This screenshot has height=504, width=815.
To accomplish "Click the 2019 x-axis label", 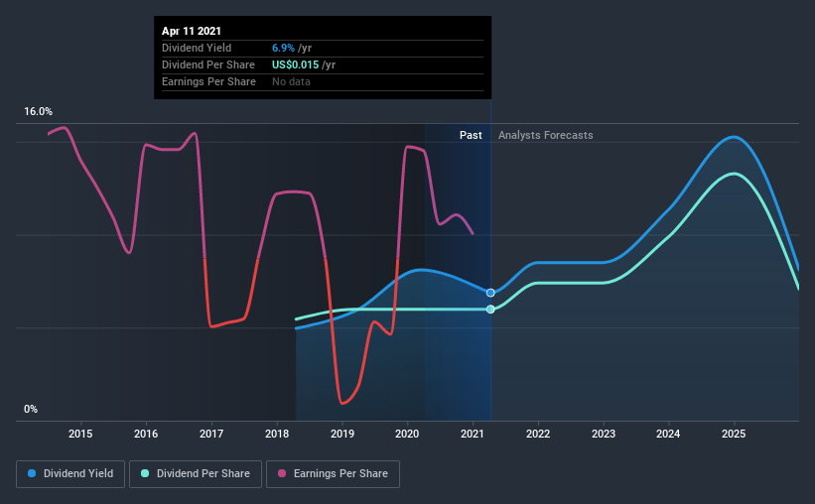I will tap(342, 434).
